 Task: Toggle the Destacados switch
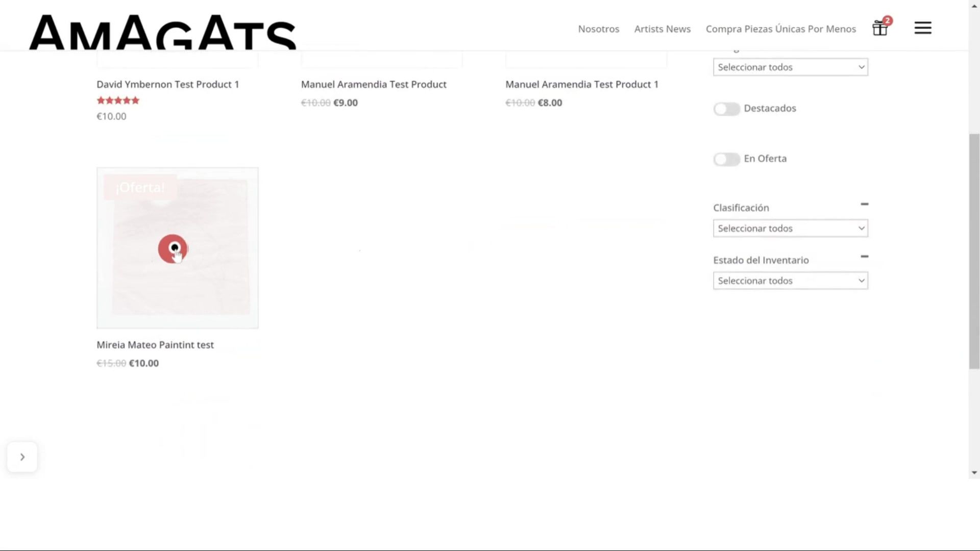pos(726,109)
